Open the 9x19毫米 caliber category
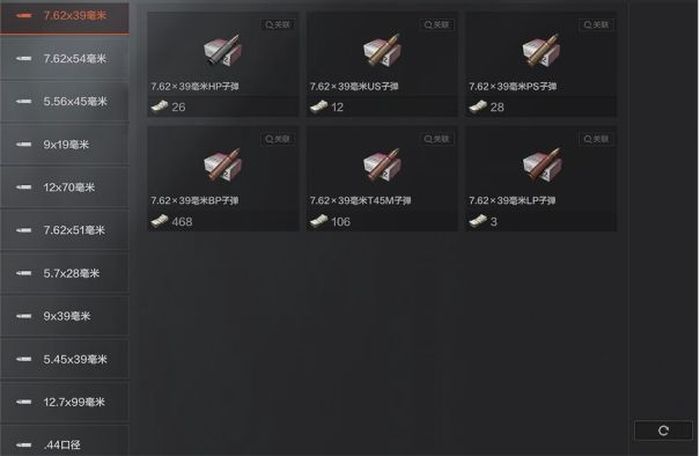The width and height of the screenshot is (700, 456). click(65, 144)
